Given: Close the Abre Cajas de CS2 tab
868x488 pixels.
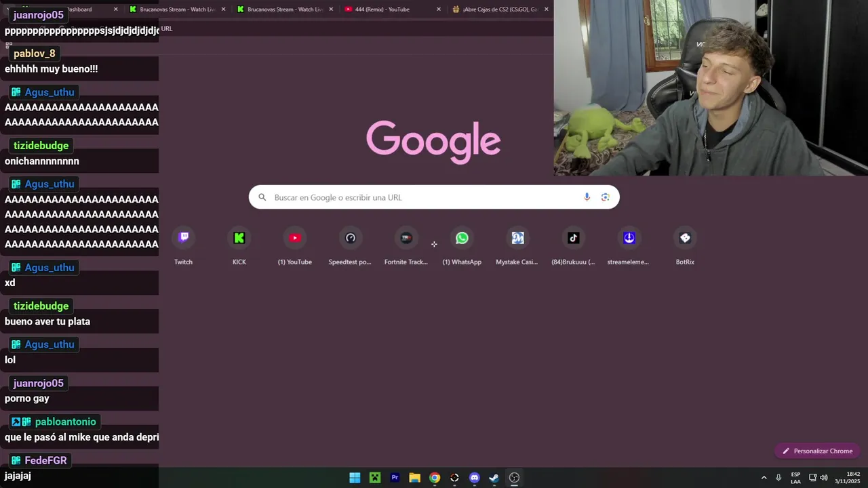Looking at the screenshot, I should tap(547, 9).
